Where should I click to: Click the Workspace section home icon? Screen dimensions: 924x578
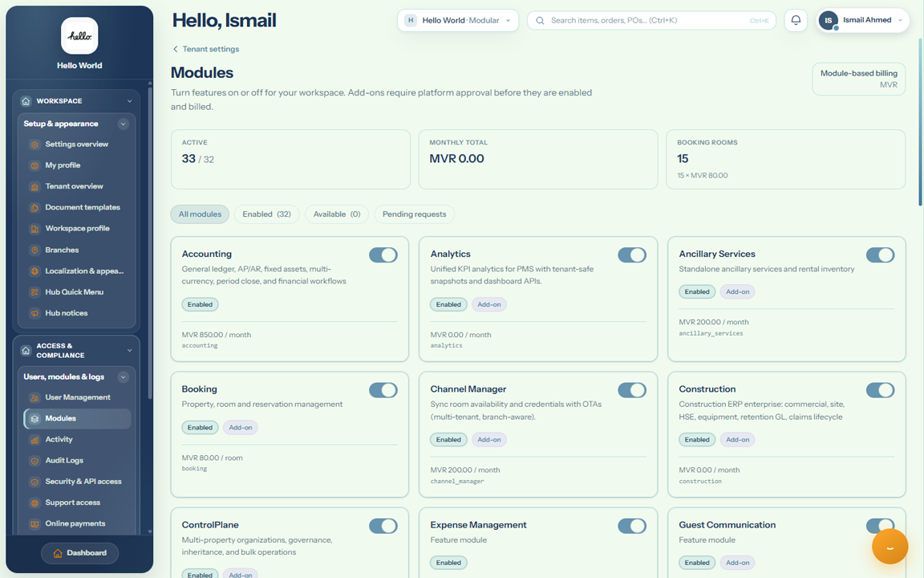tap(26, 101)
